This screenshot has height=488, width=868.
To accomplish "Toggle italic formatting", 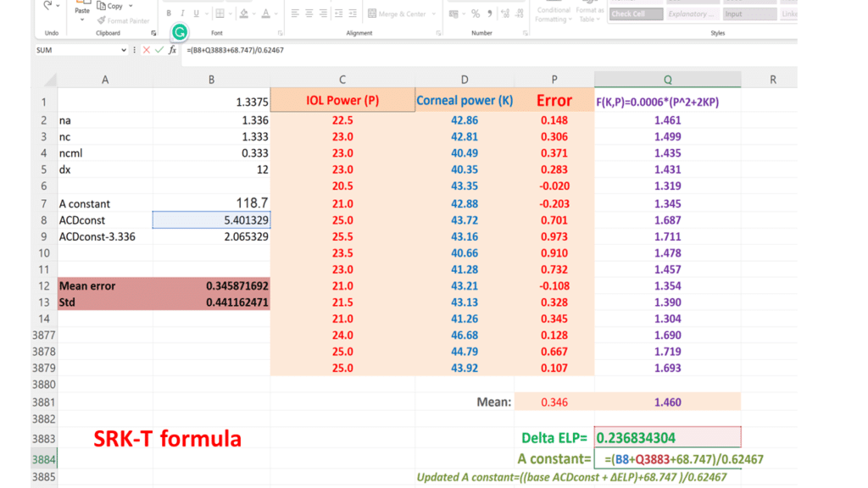I will 181,14.
